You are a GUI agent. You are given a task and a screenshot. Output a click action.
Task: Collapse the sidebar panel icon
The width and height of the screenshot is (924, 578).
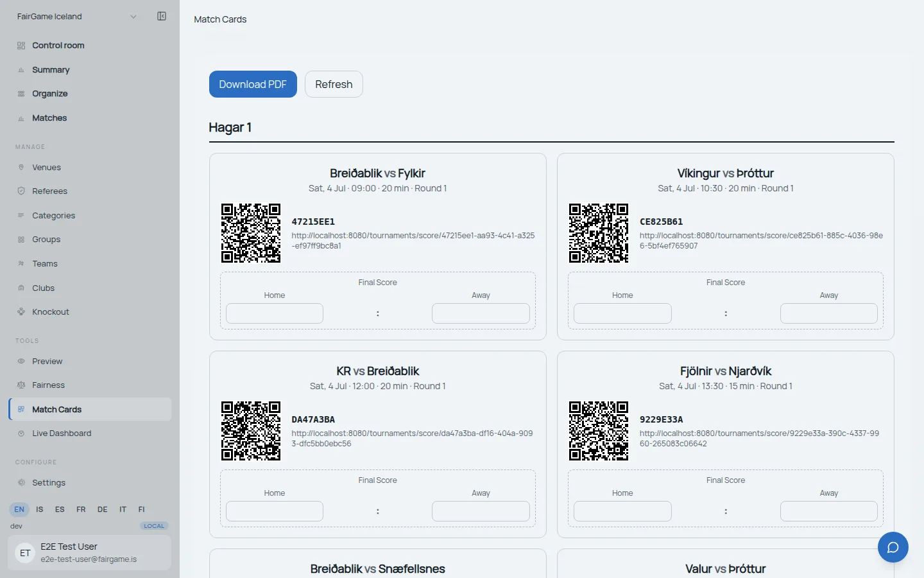[x=162, y=16]
